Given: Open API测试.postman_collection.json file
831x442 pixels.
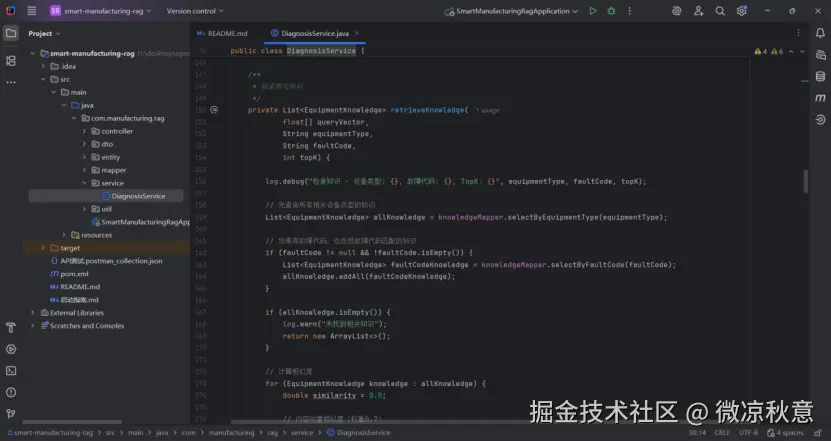Looking at the screenshot, I should [x=106, y=261].
